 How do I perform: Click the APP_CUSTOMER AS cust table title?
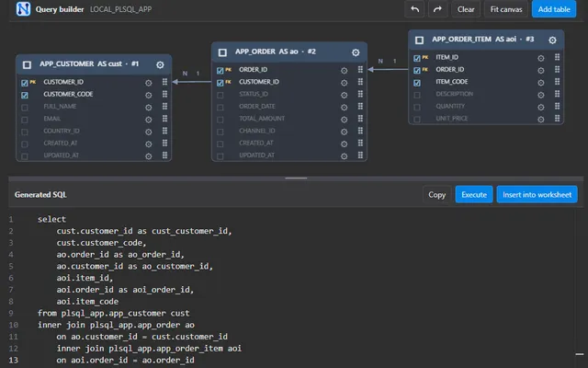89,63
